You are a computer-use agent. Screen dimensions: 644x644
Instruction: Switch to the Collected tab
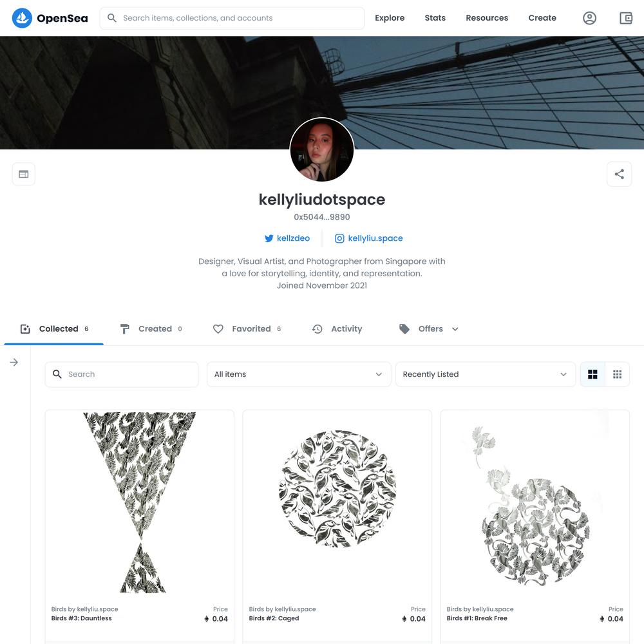pyautogui.click(x=54, y=329)
